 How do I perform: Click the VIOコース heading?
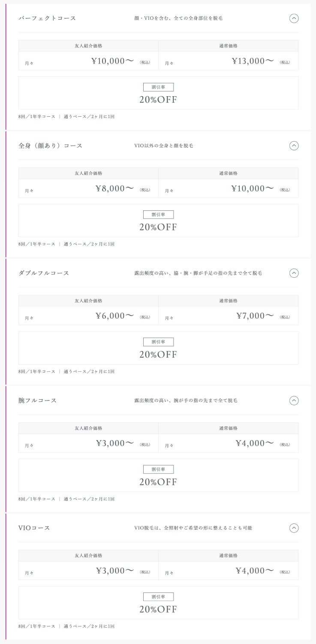(34, 528)
